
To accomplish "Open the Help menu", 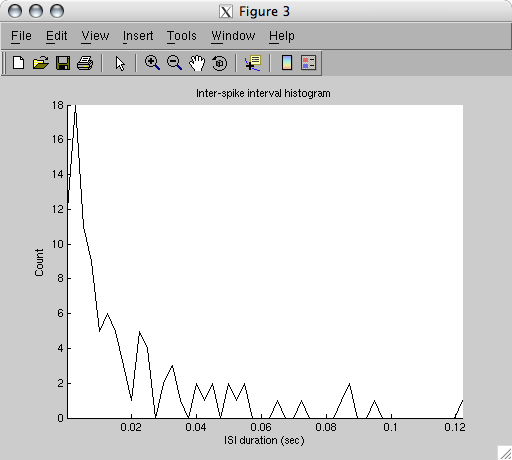I will click(282, 36).
